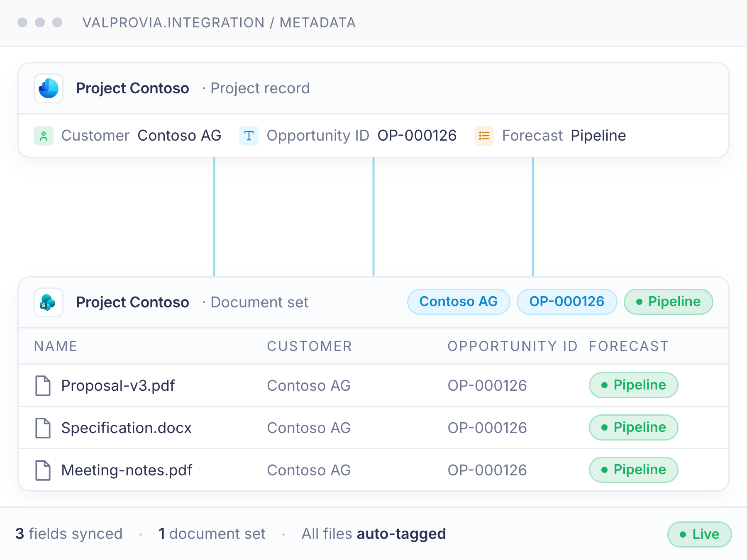The image size is (747, 560).
Task: Sort by the FORECAST column header
Action: tap(629, 346)
